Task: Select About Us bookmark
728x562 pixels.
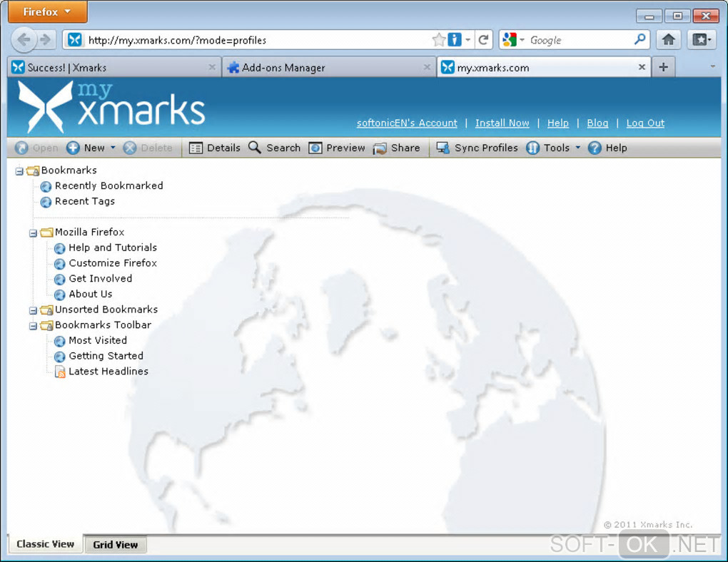Action: (x=91, y=294)
